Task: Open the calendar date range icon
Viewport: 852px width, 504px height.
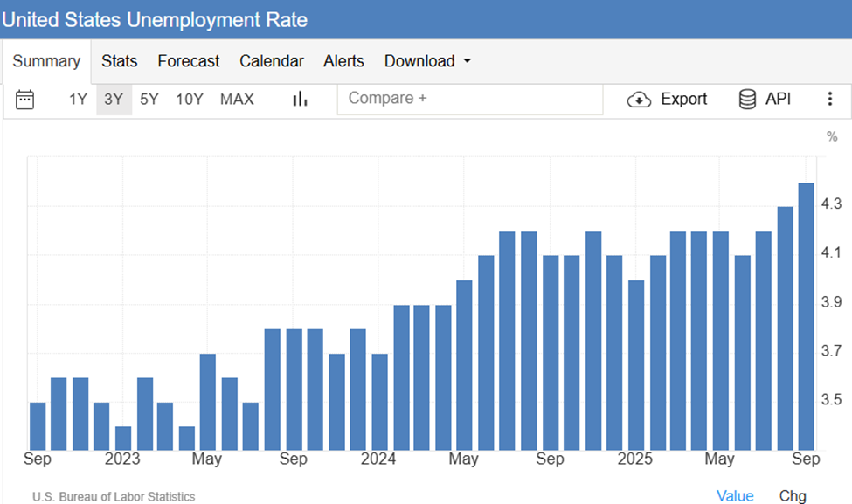Action: (25, 100)
